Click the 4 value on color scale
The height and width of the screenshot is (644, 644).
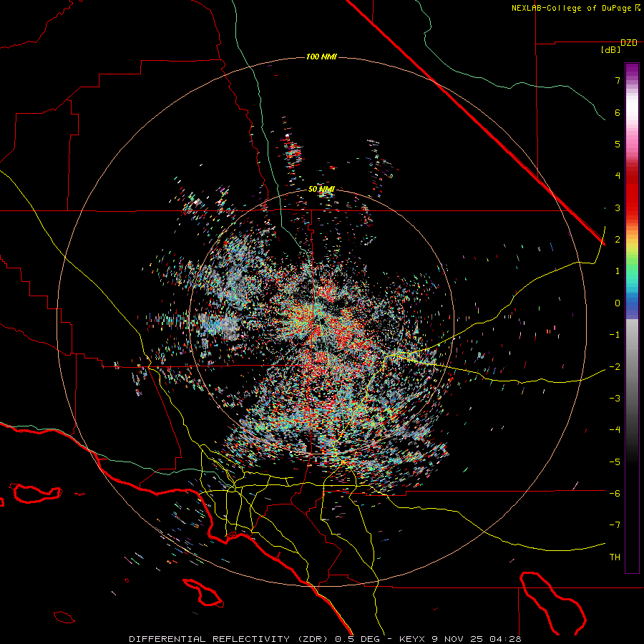point(618,176)
